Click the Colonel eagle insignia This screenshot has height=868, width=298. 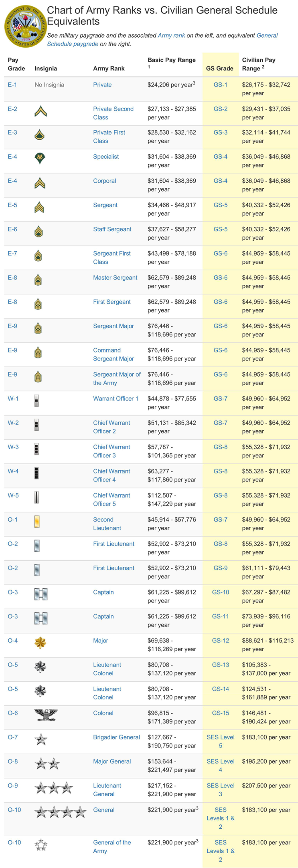(x=46, y=715)
